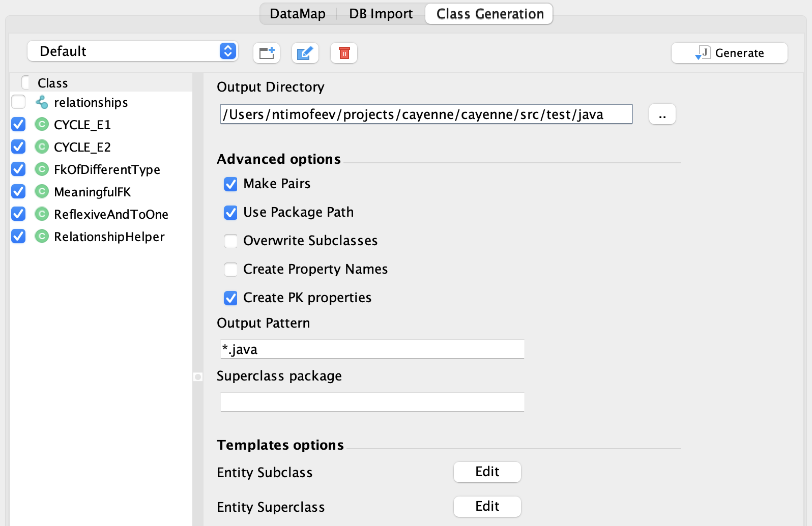Click the FkOfDifferentType class icon
The image size is (812, 526).
click(42, 169)
